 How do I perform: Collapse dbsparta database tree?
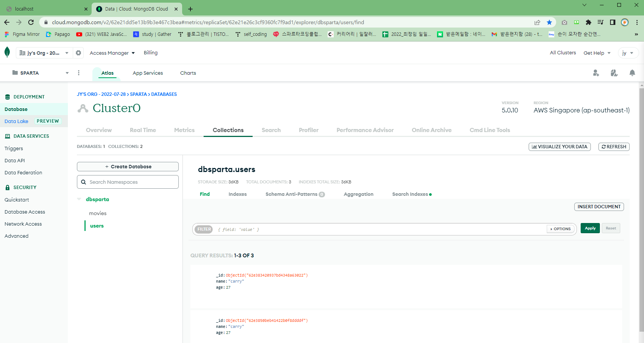pyautogui.click(x=79, y=199)
